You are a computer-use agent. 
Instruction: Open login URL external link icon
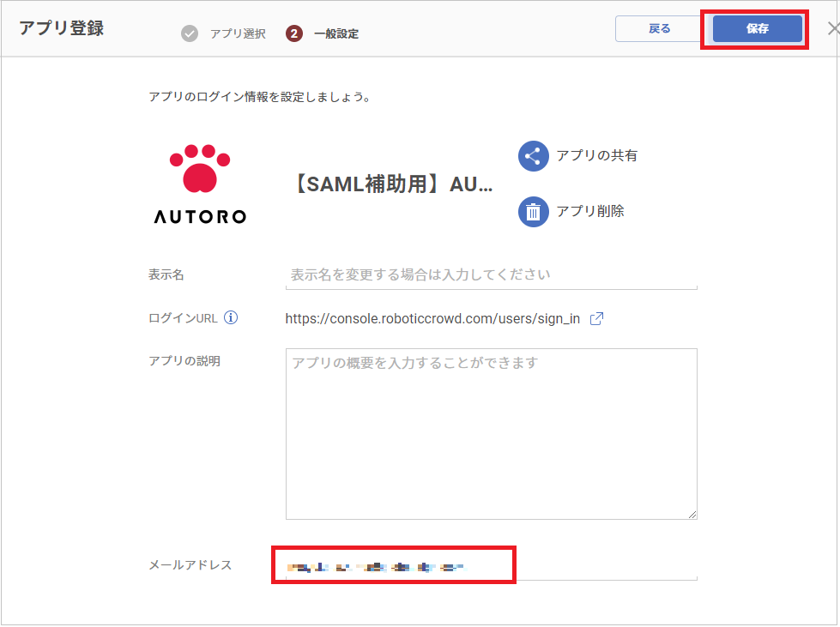(596, 318)
